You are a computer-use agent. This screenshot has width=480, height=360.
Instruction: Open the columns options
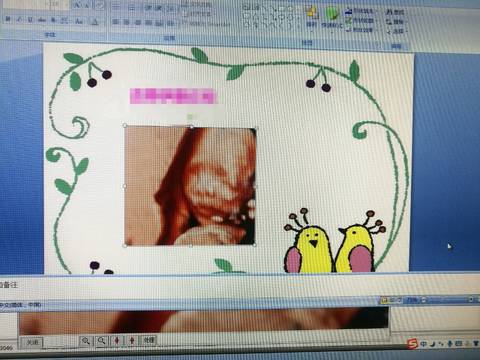[170, 23]
